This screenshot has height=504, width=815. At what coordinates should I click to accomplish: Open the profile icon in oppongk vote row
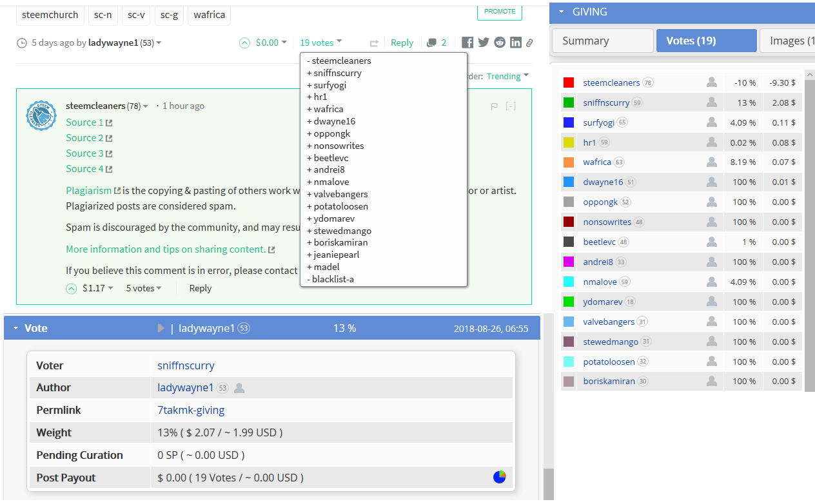712,202
